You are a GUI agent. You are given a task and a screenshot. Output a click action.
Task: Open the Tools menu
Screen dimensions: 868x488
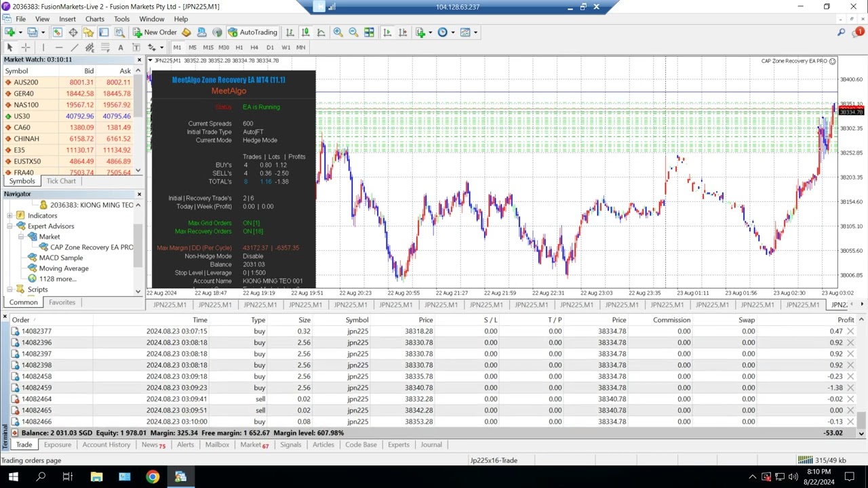[x=121, y=19]
